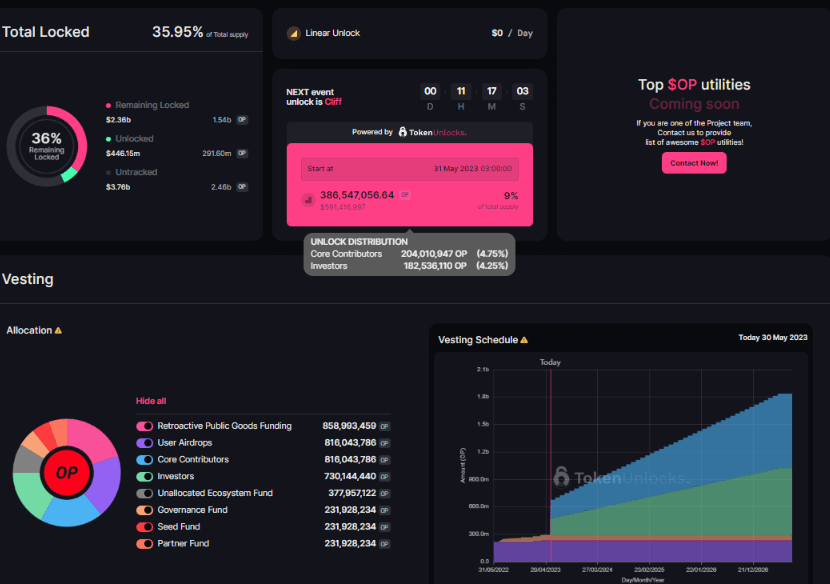Switch off the Governance Fund toggle

click(145, 510)
